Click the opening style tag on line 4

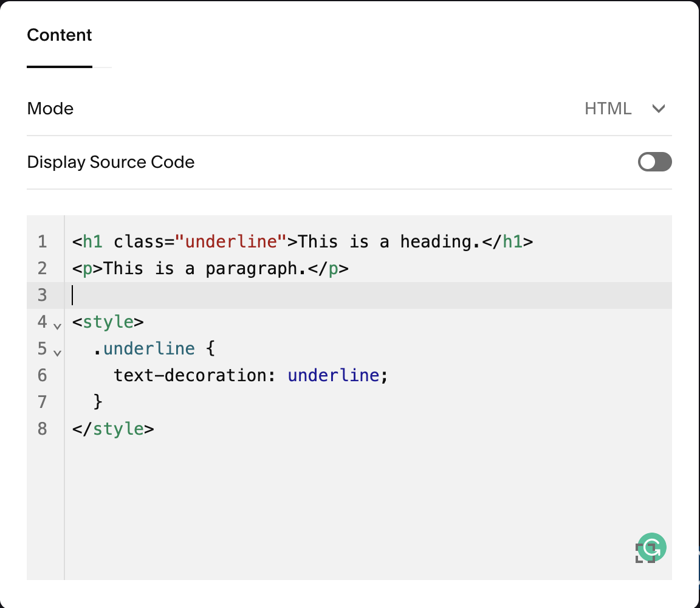tap(108, 322)
